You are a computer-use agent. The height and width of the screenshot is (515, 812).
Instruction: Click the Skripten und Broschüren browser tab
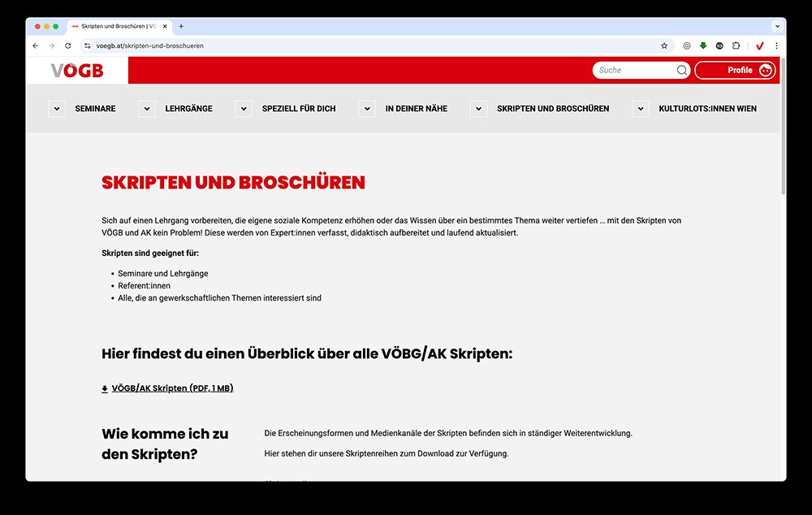[x=118, y=25]
